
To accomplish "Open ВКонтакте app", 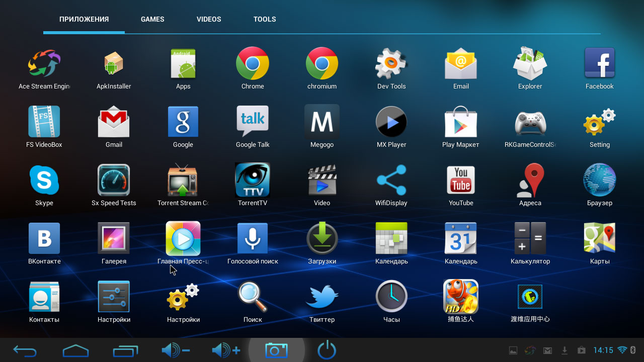I will 44,238.
